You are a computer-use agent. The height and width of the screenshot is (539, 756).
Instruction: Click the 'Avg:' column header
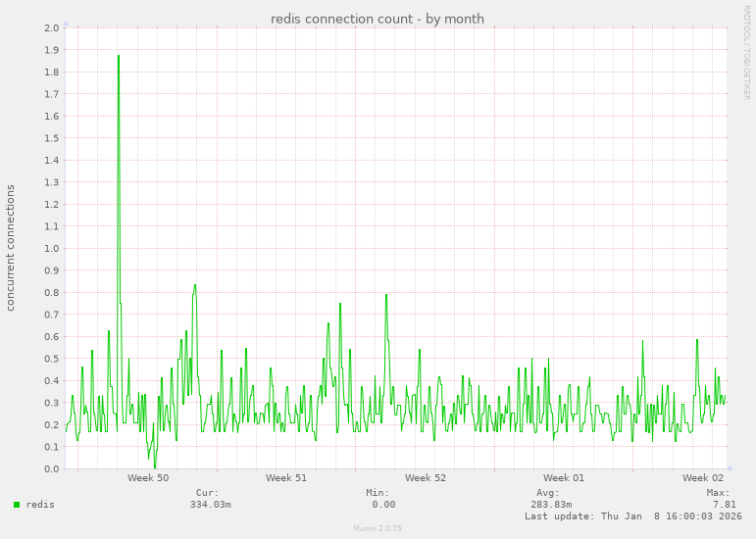(x=548, y=493)
